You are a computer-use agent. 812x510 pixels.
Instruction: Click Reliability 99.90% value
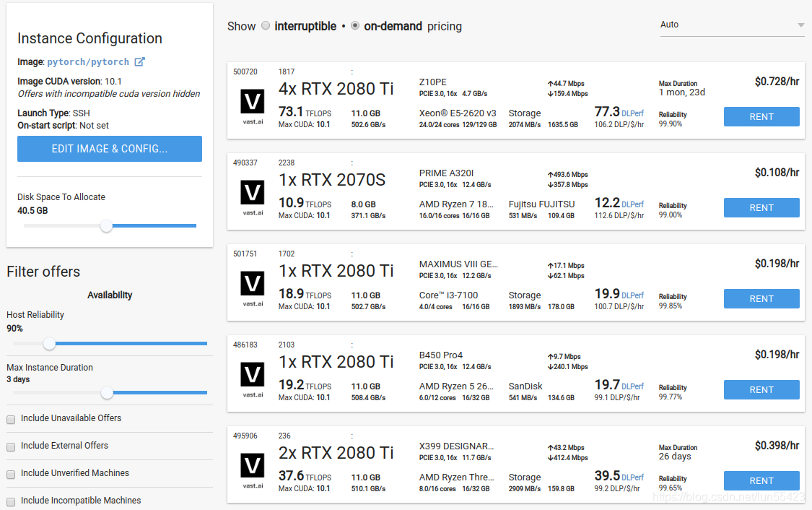(x=670, y=124)
